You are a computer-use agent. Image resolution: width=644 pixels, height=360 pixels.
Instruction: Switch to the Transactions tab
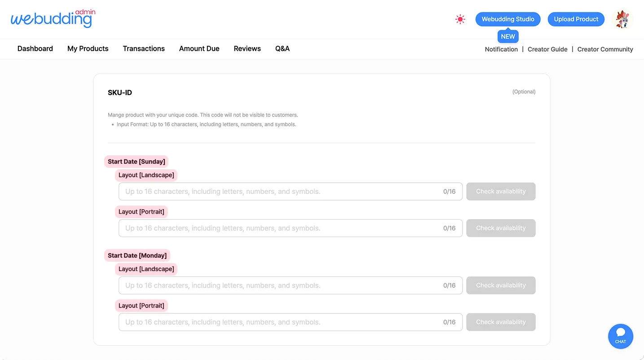(144, 48)
